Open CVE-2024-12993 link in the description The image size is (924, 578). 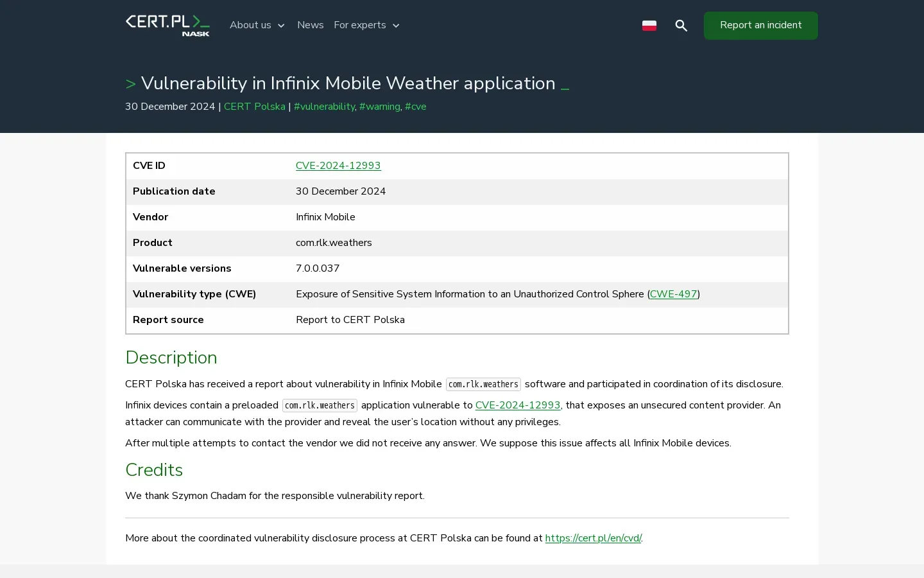(518, 405)
